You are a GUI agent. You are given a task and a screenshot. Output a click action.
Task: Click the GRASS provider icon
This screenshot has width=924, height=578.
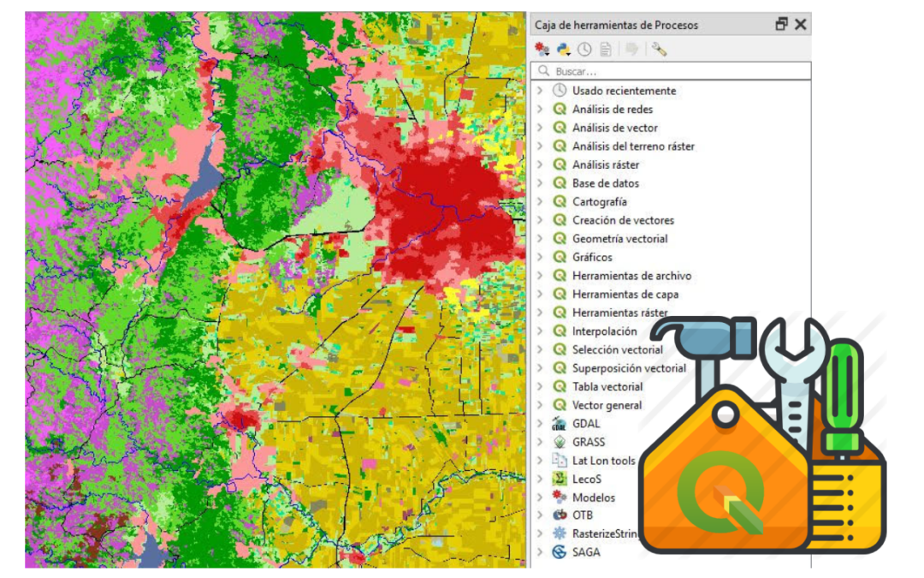click(x=560, y=442)
